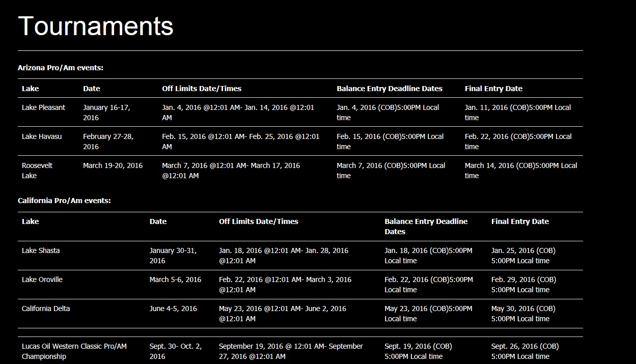Select the March 19-20, 2016 date cell

pyautogui.click(x=113, y=165)
